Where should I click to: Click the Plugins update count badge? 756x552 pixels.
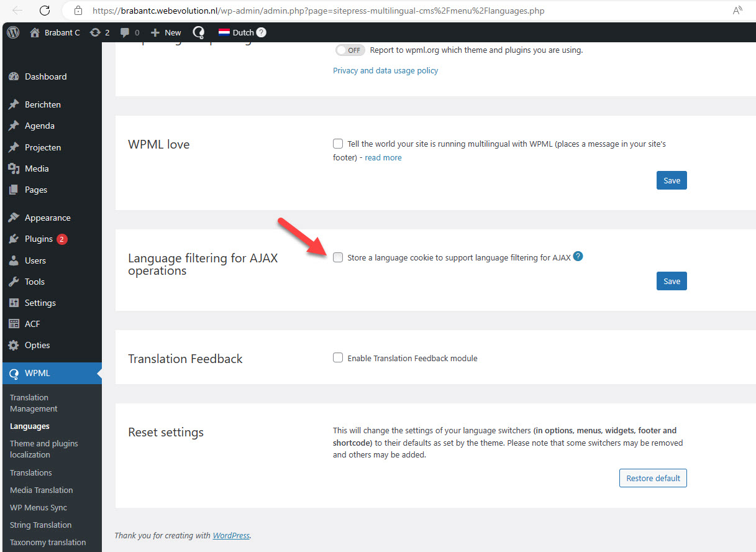click(62, 239)
